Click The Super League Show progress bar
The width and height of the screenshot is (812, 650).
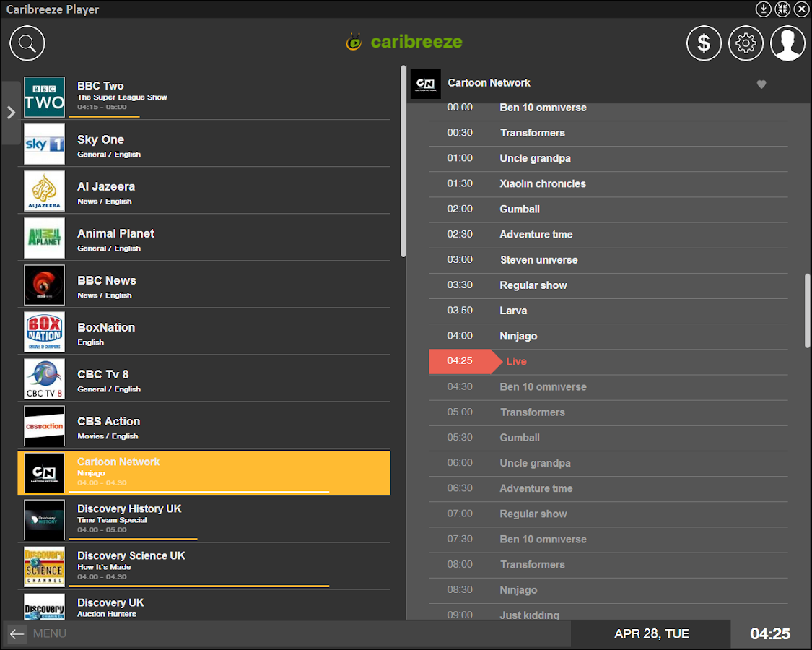(x=104, y=116)
